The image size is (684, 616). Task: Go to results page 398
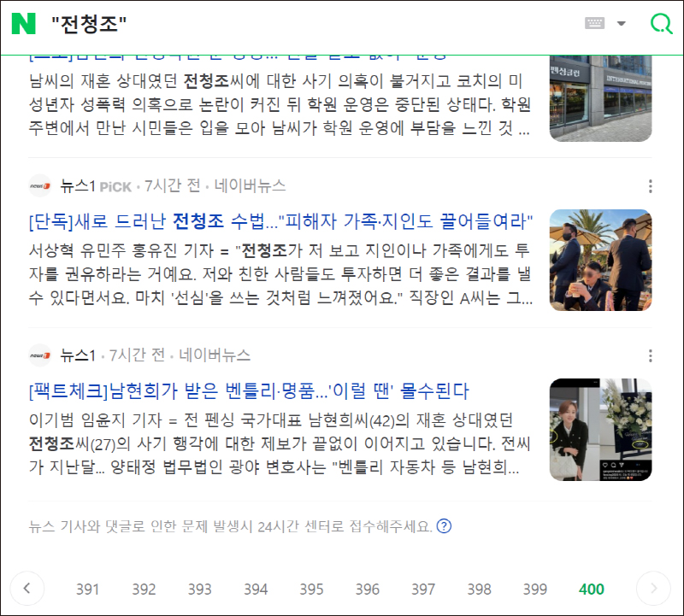click(479, 589)
